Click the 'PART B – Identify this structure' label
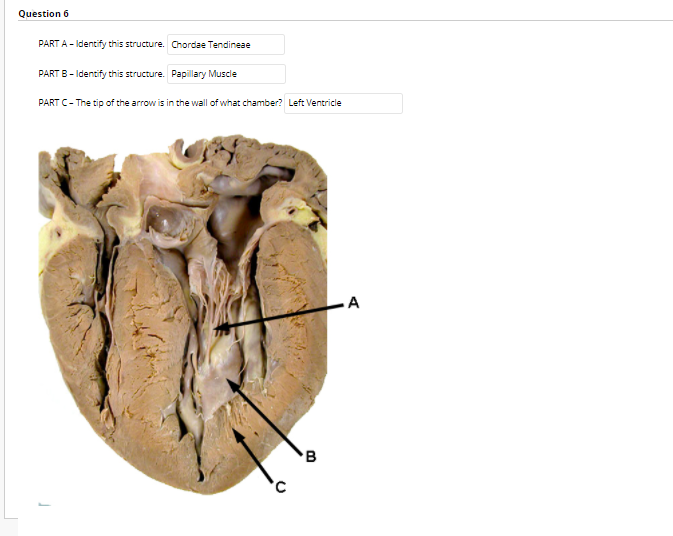 click(101, 74)
